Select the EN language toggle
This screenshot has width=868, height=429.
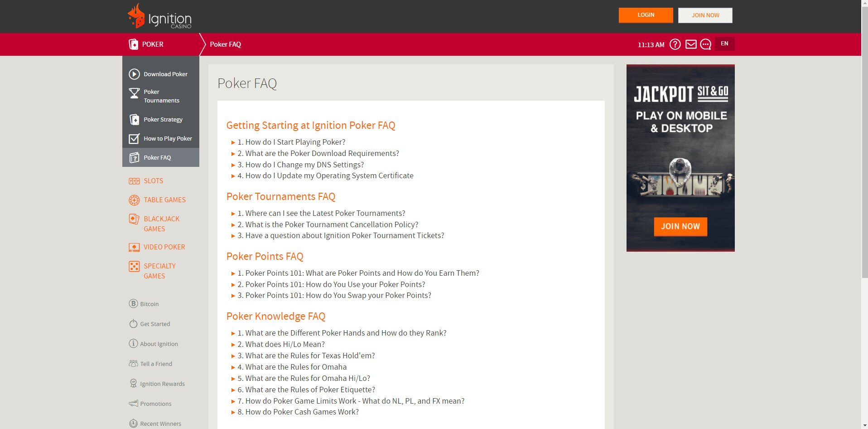click(x=724, y=44)
